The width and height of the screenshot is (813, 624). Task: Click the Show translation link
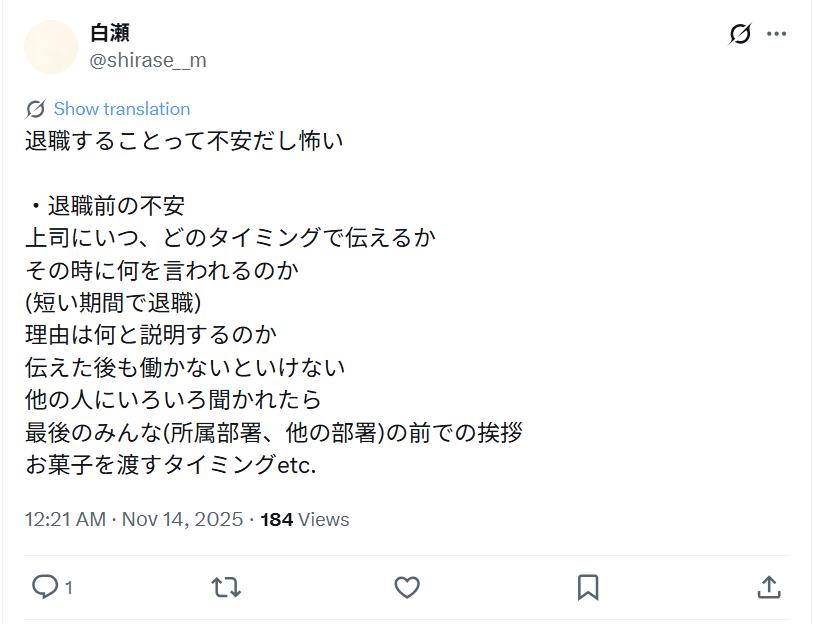point(121,109)
